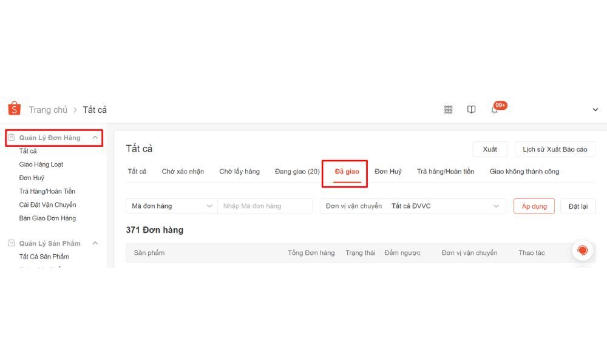Screen dimensions: 607x364
Task: Click the Thao tác column header
Action: pos(532,252)
